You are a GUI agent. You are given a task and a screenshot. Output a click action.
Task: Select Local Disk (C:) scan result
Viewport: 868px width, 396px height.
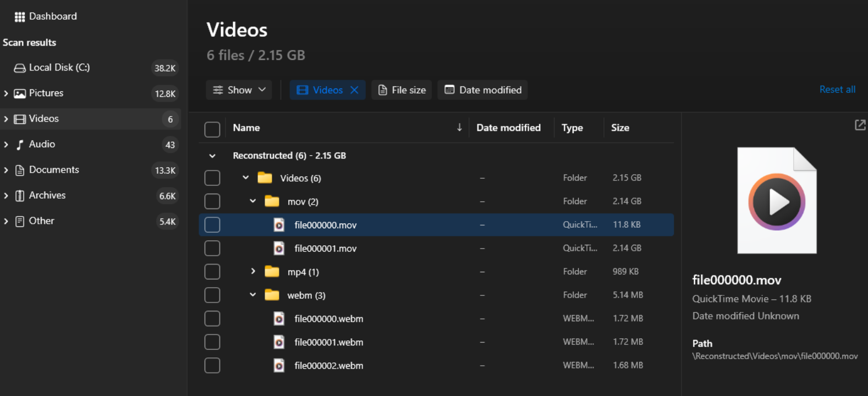(59, 68)
